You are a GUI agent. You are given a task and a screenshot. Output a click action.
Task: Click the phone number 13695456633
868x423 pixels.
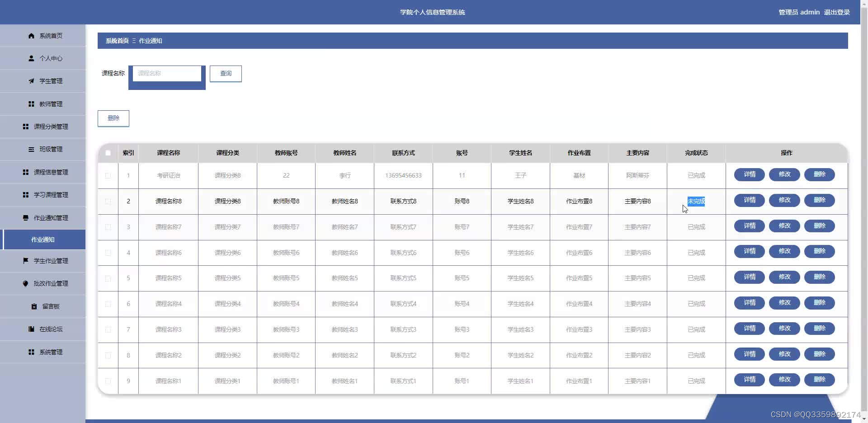403,175
